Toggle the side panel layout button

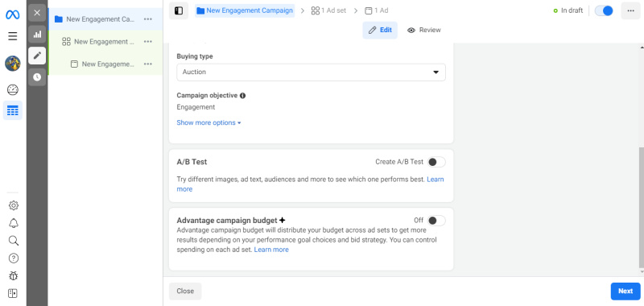tap(179, 10)
